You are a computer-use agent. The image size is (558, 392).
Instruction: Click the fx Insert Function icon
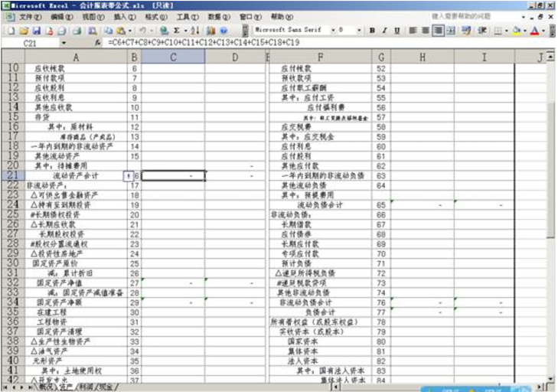pyautogui.click(x=97, y=43)
